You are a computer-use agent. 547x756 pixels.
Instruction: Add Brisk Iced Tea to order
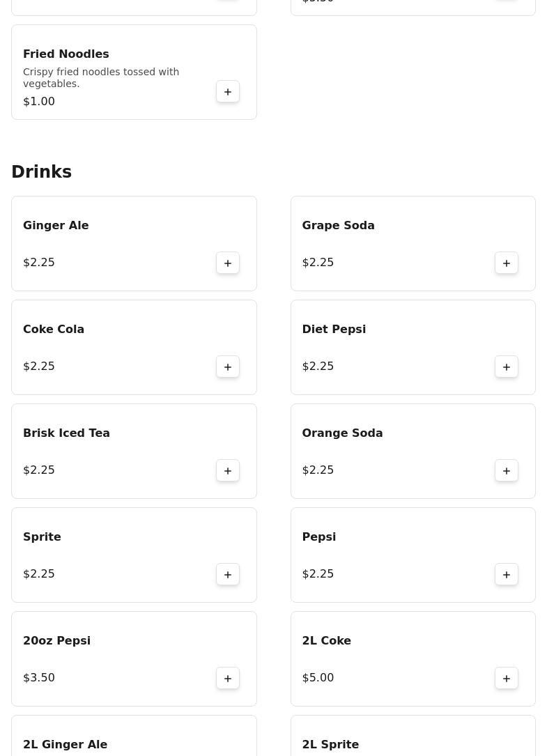tap(228, 470)
